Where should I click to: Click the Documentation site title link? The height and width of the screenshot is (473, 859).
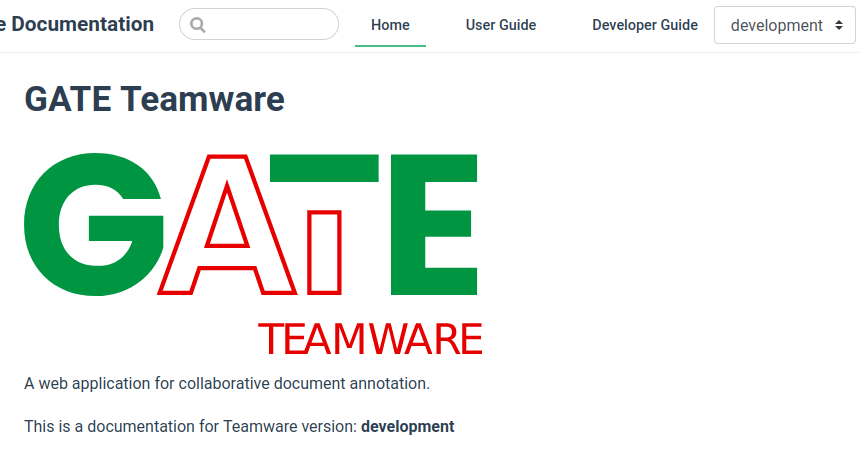pos(77,24)
